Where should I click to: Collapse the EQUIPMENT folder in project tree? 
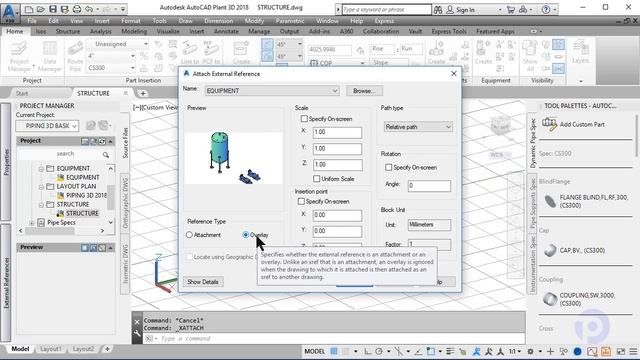coord(41,169)
